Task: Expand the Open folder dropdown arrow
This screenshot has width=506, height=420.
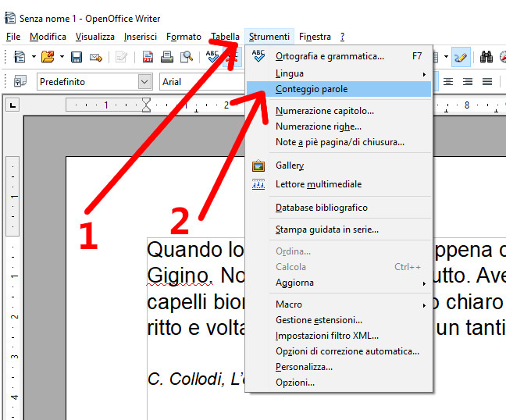Action: click(x=62, y=57)
